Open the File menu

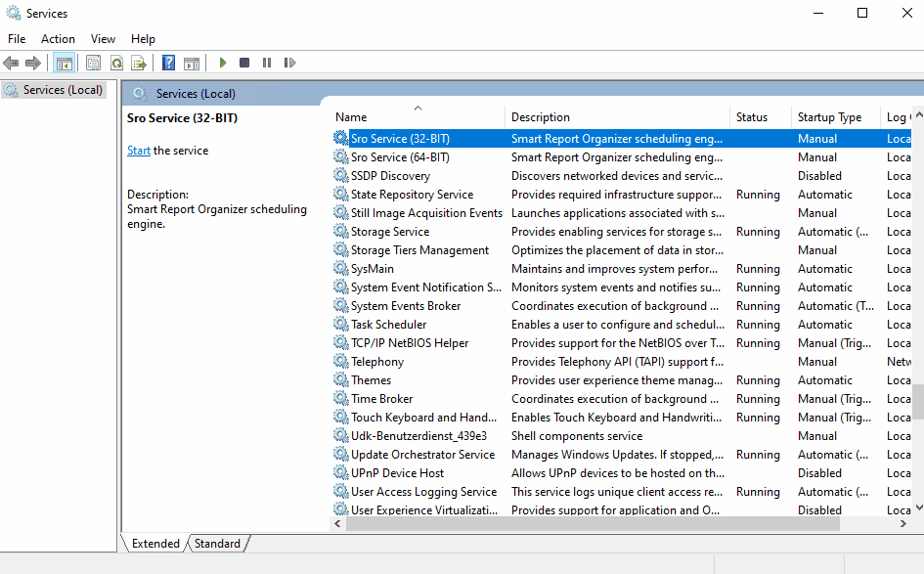[x=17, y=39]
